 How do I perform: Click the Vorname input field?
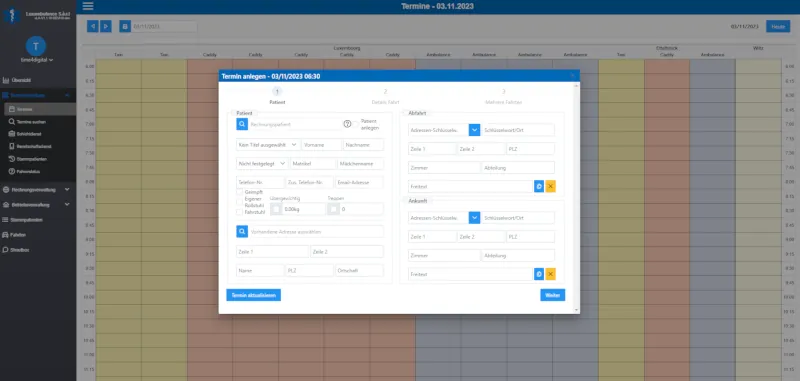(321, 145)
